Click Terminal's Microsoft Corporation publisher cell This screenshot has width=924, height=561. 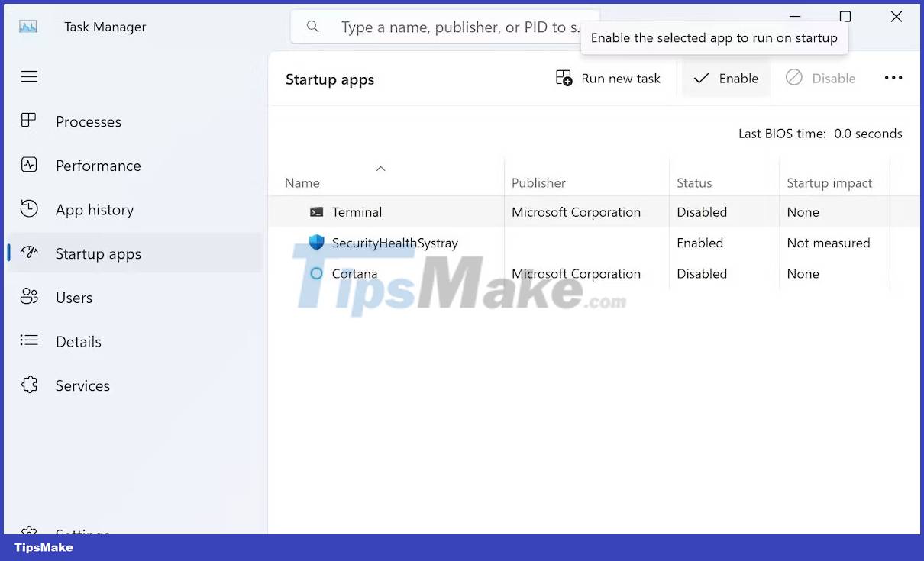click(576, 212)
